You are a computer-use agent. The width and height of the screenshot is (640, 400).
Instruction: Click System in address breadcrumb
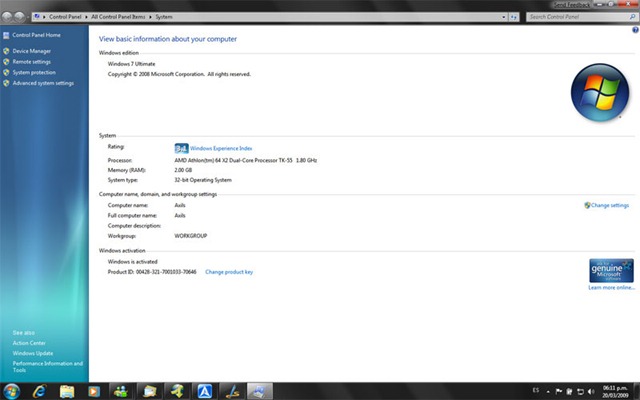point(164,17)
